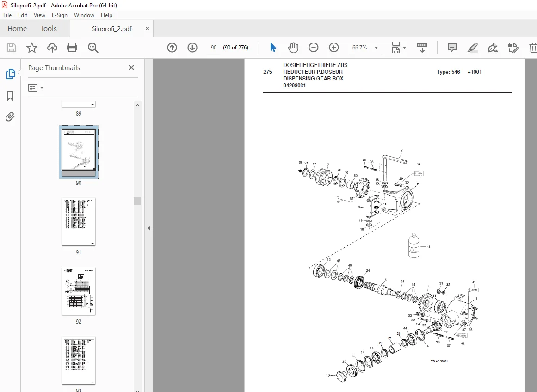Collapse the navigation pane with arrow
Screen dimensions: 537x392
[149, 228]
